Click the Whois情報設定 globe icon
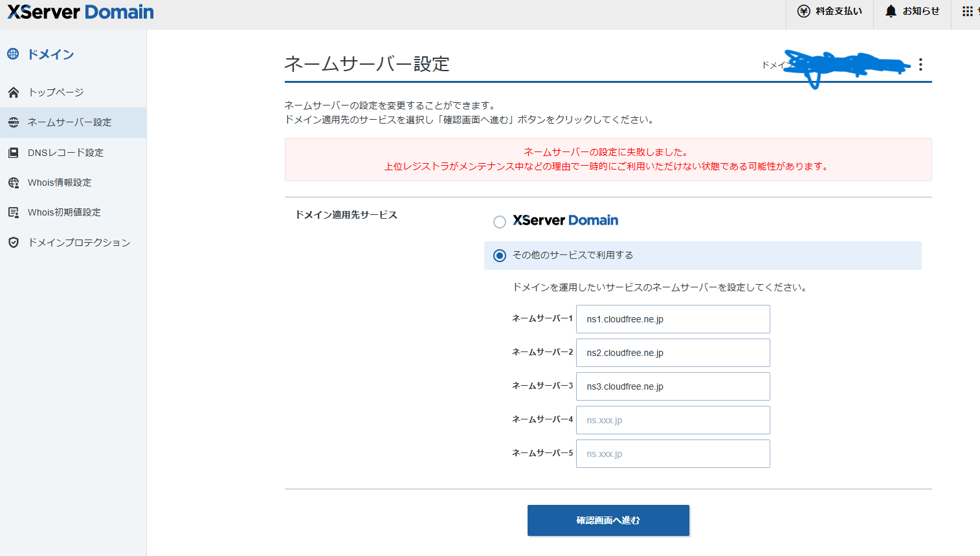This screenshot has width=980, height=556. click(14, 183)
